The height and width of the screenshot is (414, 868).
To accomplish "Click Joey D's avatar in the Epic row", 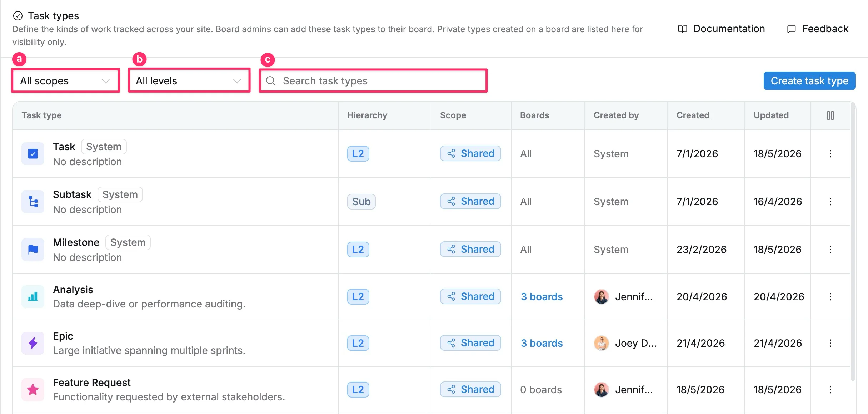I will pyautogui.click(x=602, y=343).
